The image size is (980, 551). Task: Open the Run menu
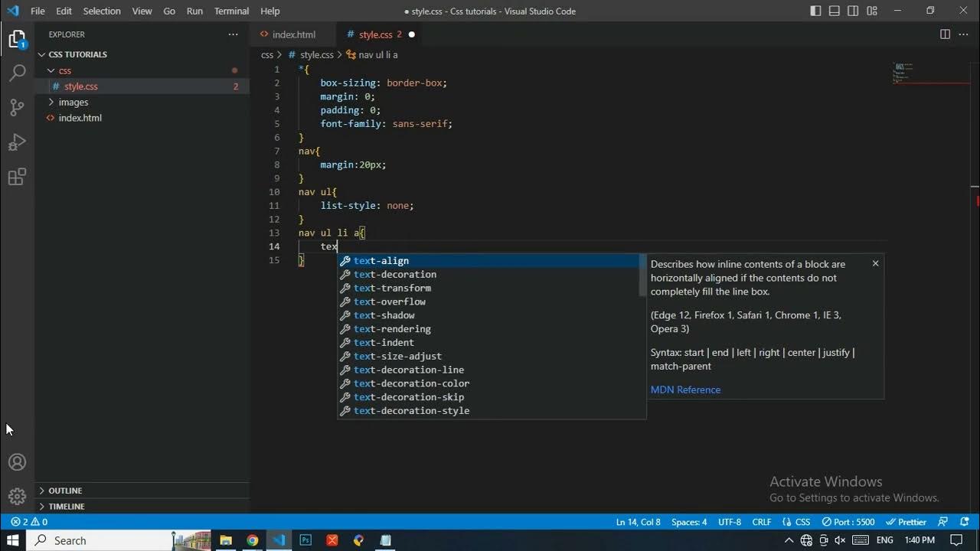194,11
